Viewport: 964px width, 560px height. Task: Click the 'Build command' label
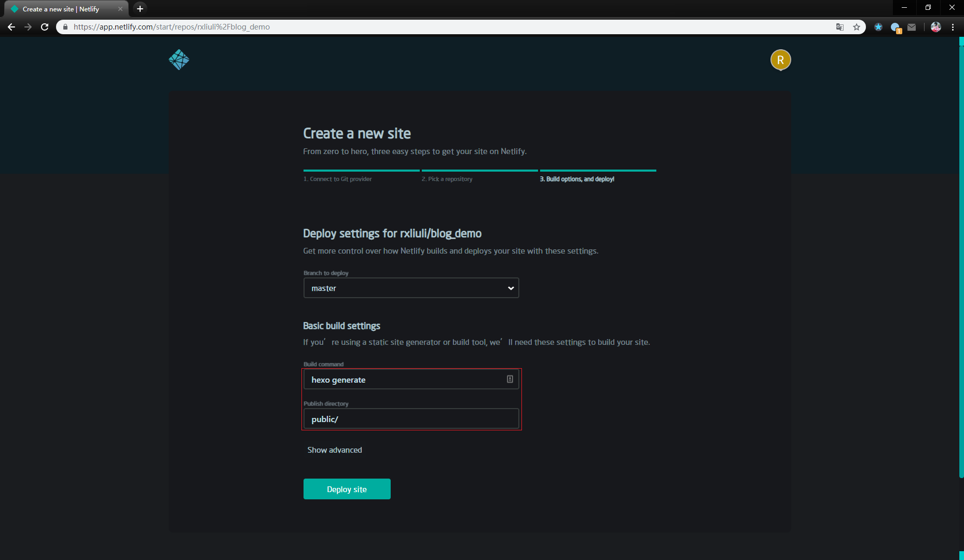323,364
